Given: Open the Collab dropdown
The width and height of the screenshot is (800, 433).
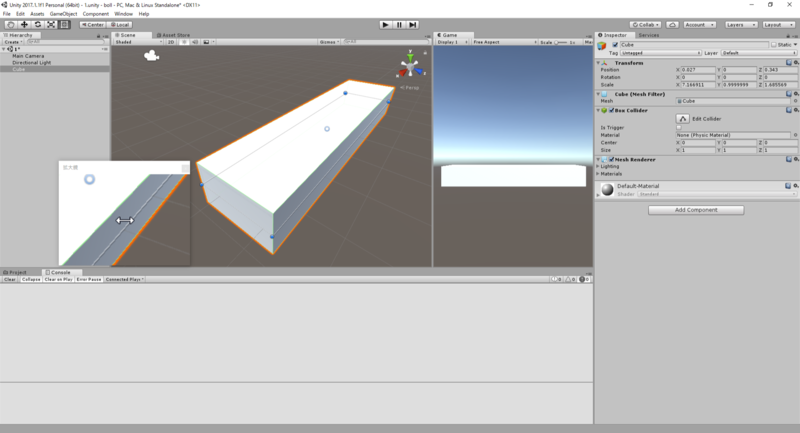Looking at the screenshot, I should [645, 24].
